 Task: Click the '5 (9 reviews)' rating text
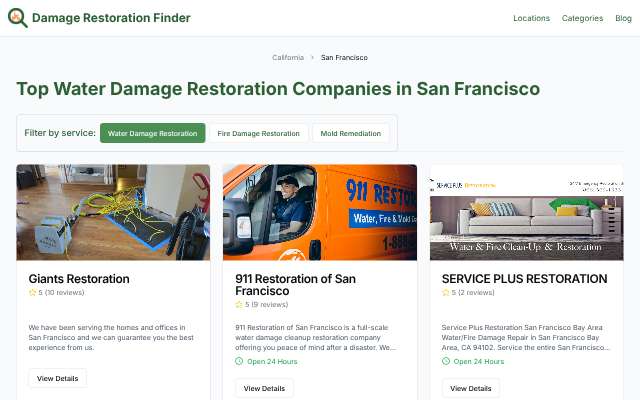click(x=267, y=304)
